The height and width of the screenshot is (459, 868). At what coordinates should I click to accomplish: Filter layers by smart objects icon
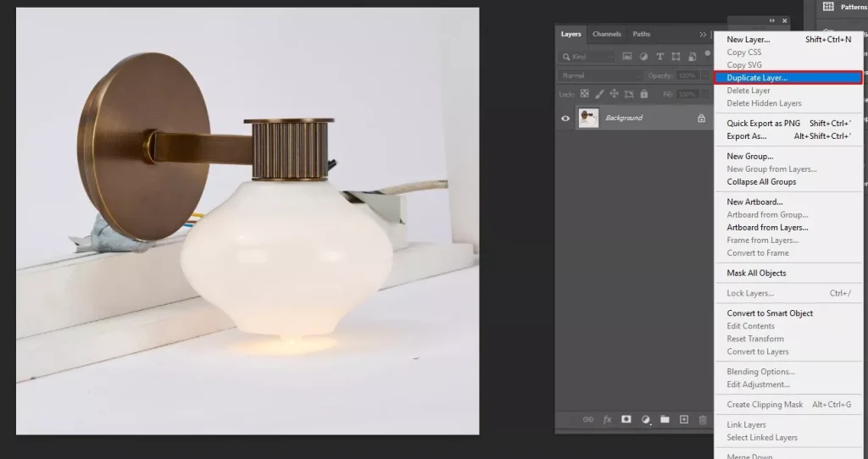pyautogui.click(x=692, y=57)
